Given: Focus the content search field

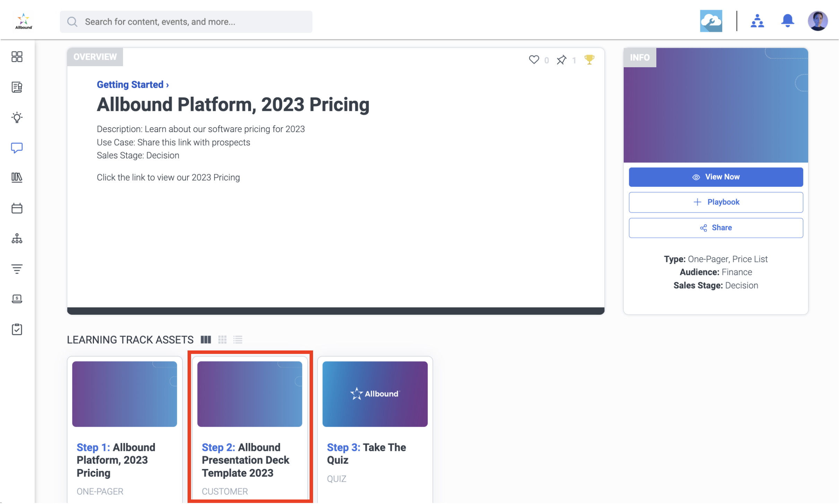Looking at the screenshot, I should tap(186, 22).
